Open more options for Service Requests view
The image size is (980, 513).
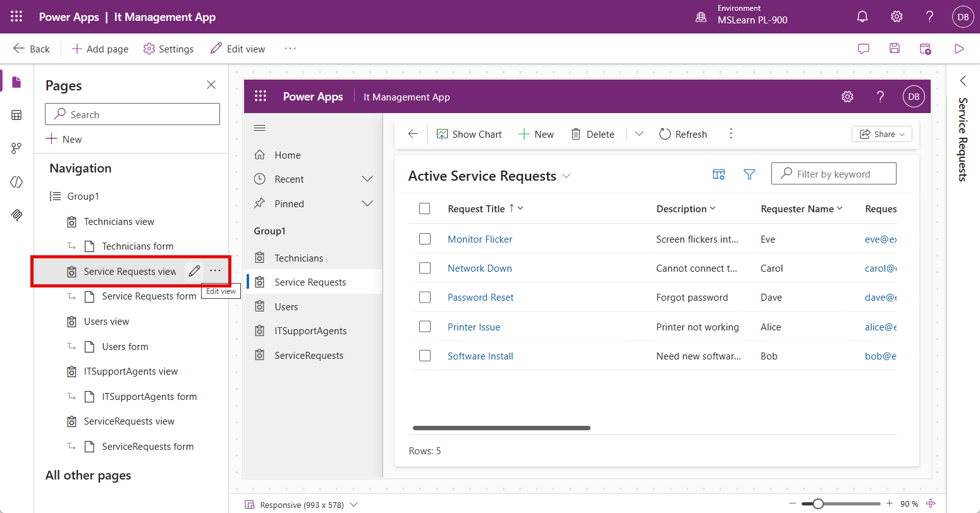[216, 271]
